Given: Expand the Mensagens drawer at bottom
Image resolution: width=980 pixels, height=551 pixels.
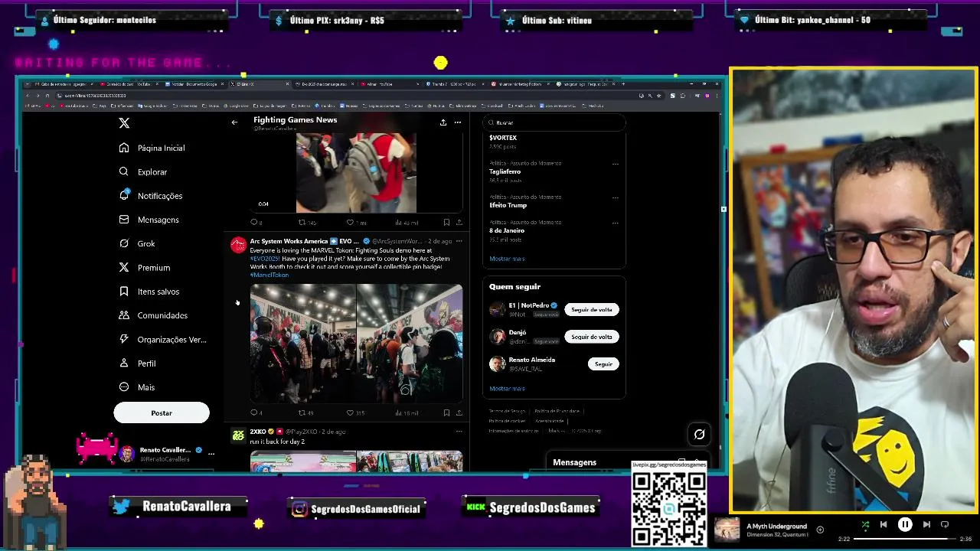Looking at the screenshot, I should click(x=628, y=462).
